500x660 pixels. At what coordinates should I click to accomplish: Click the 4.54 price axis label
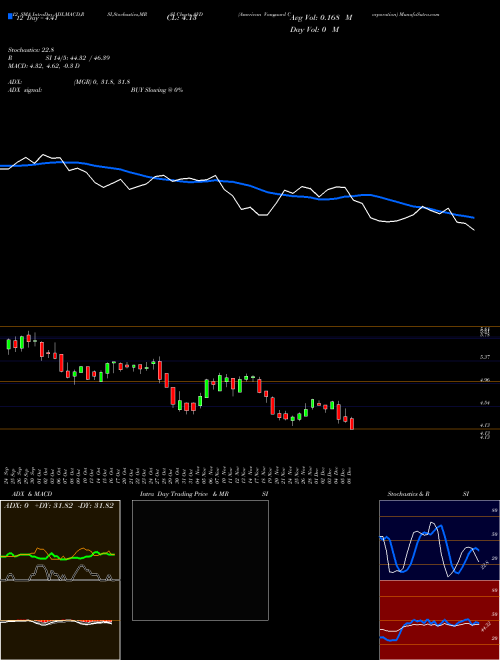(484, 403)
